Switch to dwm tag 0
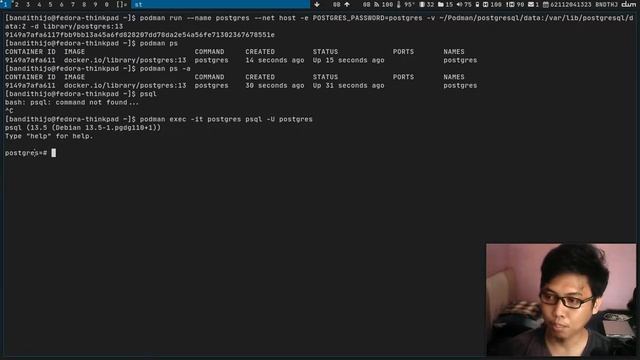The height and width of the screenshot is (360, 640). coord(107,4)
